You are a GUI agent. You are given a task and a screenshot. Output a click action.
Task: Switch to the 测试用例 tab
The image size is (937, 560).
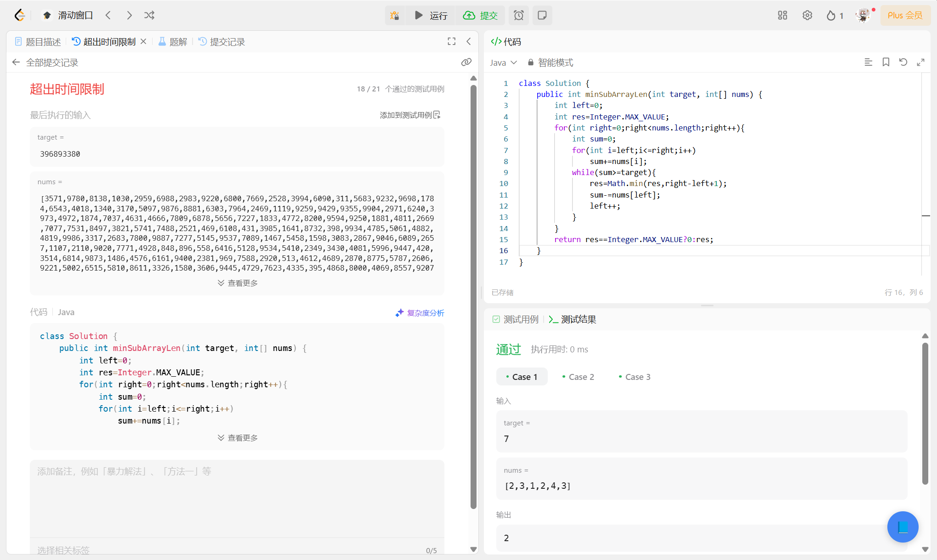(516, 319)
